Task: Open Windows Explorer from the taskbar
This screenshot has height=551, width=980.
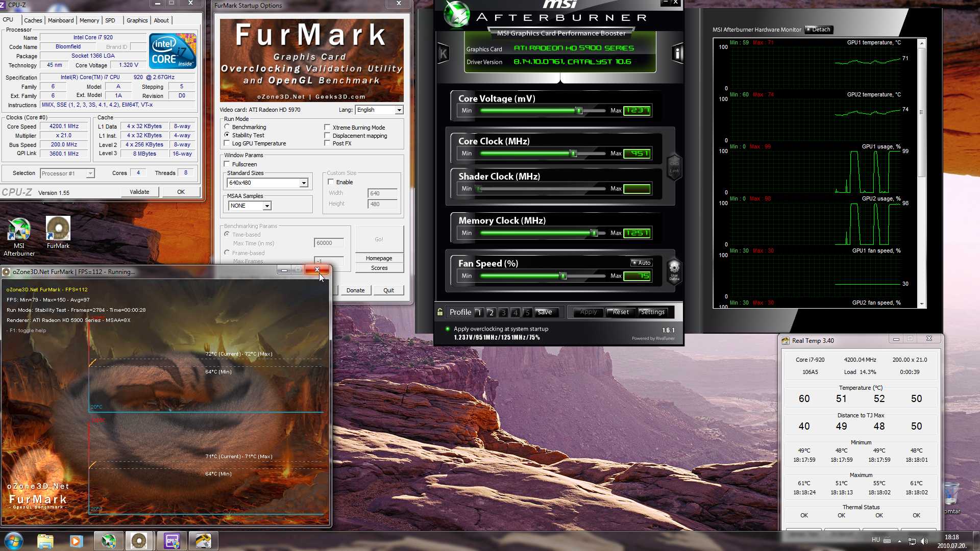Action: pyautogui.click(x=45, y=541)
